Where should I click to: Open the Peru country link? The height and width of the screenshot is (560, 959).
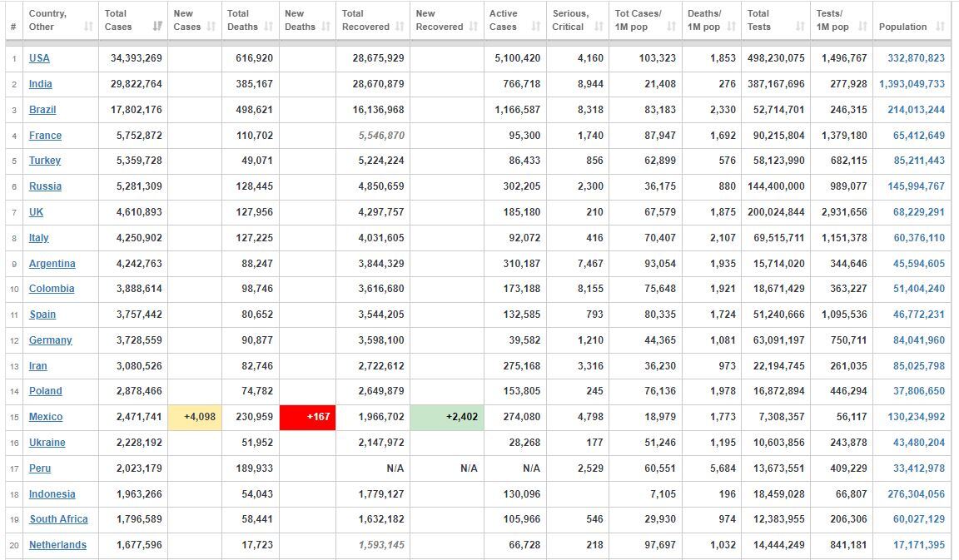coord(40,468)
